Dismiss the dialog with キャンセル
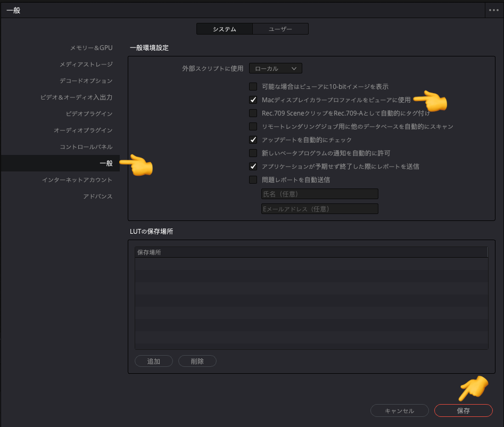This screenshot has width=504, height=427. coord(399,410)
